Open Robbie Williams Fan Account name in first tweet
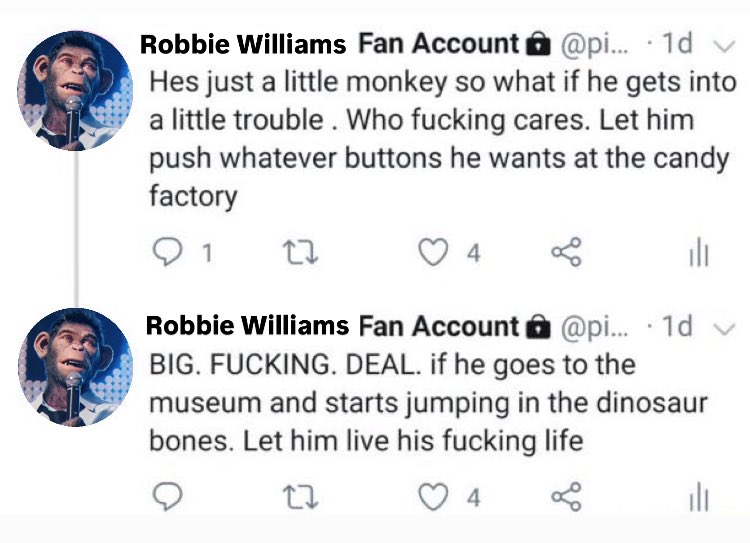Viewport: 750px width, 543px height. (330, 44)
